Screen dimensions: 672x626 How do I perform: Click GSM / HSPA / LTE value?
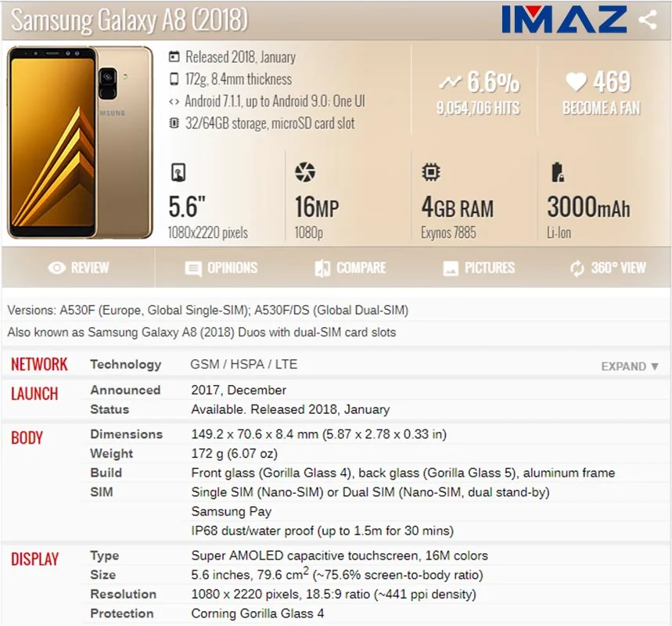pos(243,364)
